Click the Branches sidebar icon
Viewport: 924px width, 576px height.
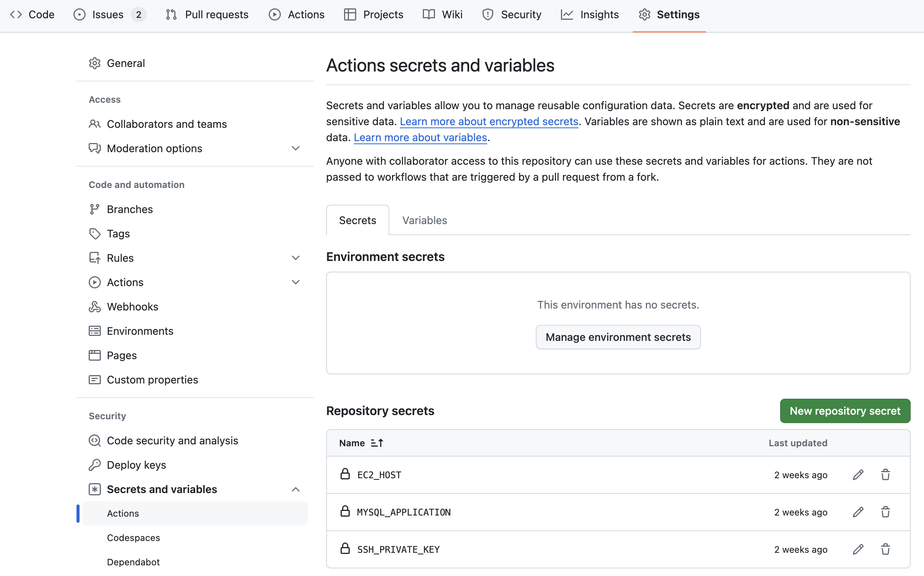pyautogui.click(x=94, y=209)
